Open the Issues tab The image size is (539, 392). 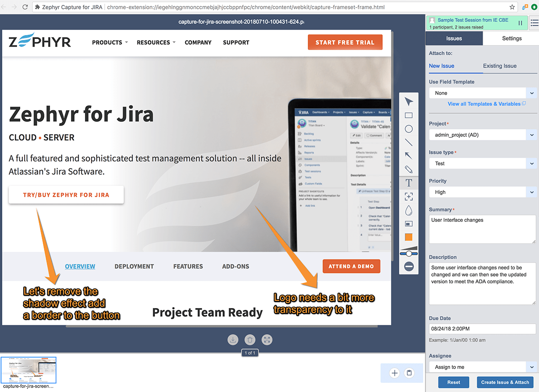click(x=454, y=39)
